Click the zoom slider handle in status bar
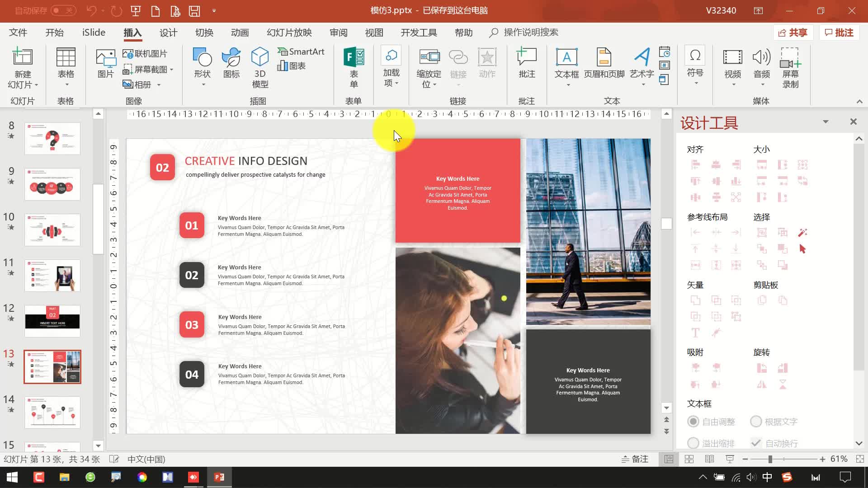 (x=770, y=459)
